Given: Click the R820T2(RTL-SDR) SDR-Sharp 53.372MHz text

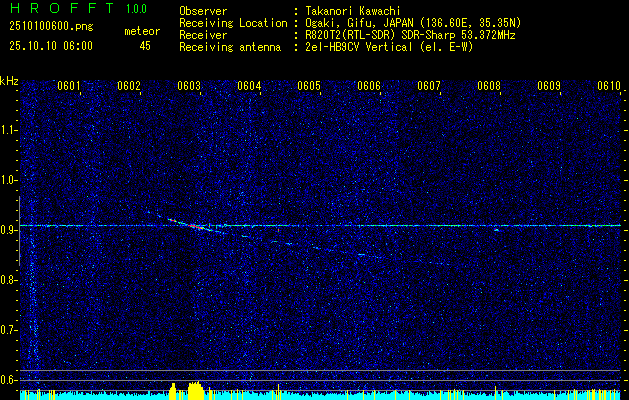Looking at the screenshot, I should (x=410, y=35).
